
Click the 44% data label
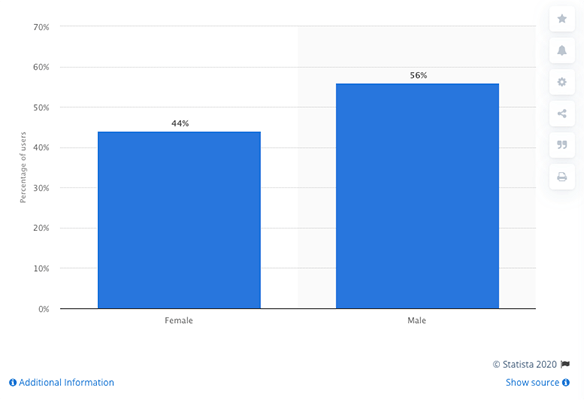click(x=180, y=123)
